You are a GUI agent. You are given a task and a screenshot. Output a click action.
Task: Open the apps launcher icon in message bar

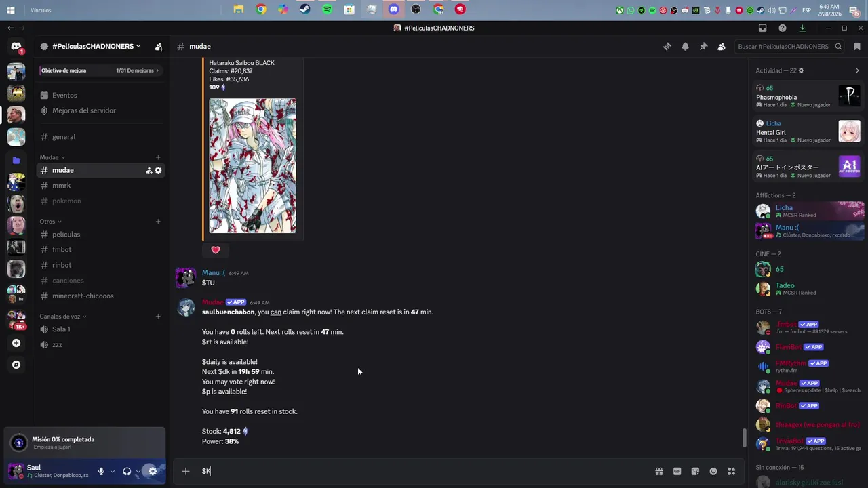pyautogui.click(x=731, y=471)
